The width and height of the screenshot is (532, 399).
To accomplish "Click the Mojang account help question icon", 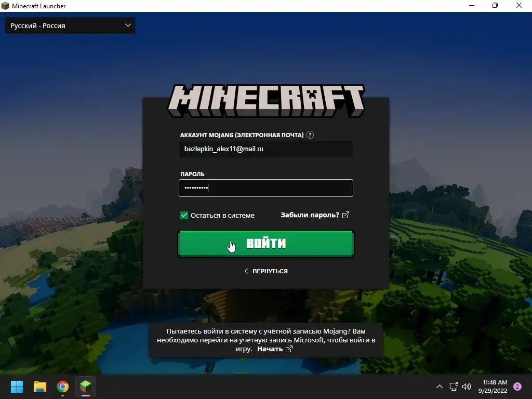I will 310,135.
